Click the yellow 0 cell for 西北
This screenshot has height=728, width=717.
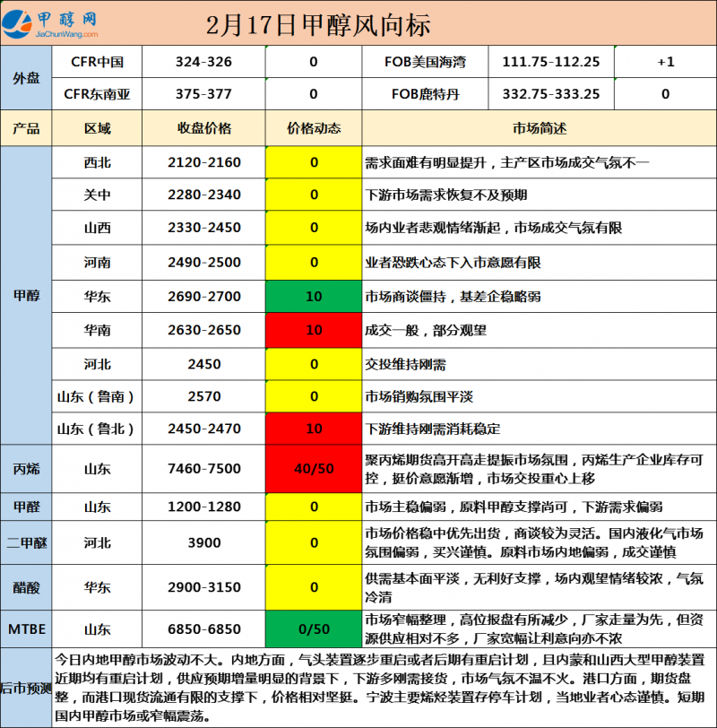pyautogui.click(x=314, y=162)
